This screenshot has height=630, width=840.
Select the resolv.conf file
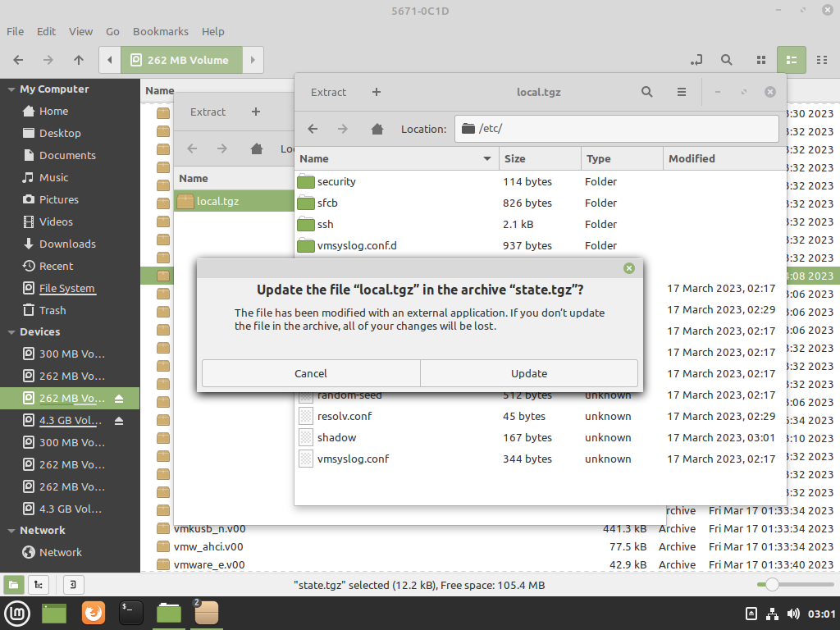point(540,416)
